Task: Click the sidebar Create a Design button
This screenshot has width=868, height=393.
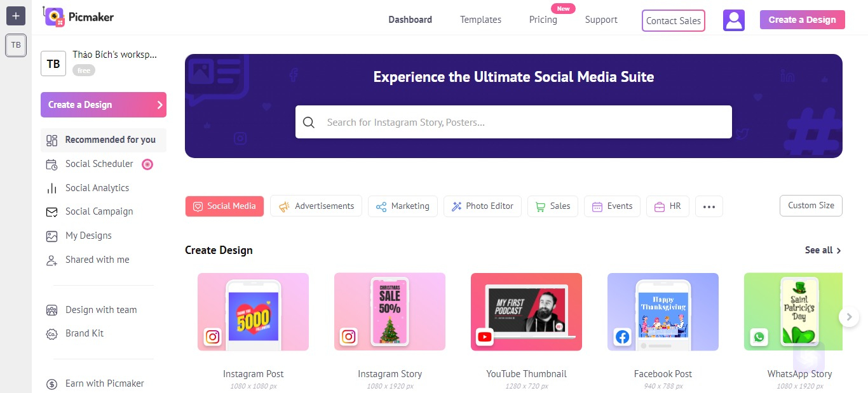Action: coord(104,105)
